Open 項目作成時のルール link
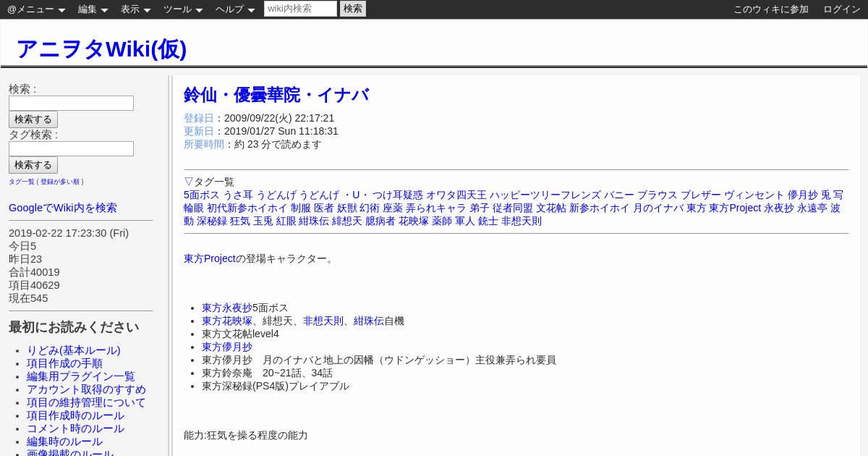868x456 pixels. [x=75, y=415]
